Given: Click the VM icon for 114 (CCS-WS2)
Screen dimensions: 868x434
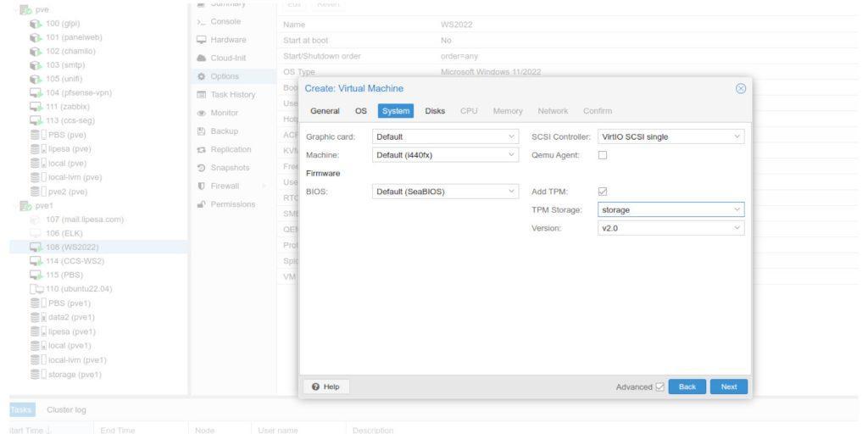Looking at the screenshot, I should pyautogui.click(x=36, y=261).
